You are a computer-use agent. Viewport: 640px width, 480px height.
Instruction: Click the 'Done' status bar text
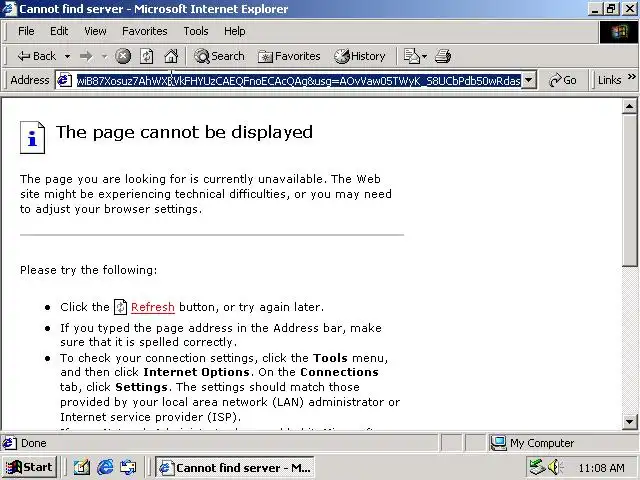pos(33,443)
